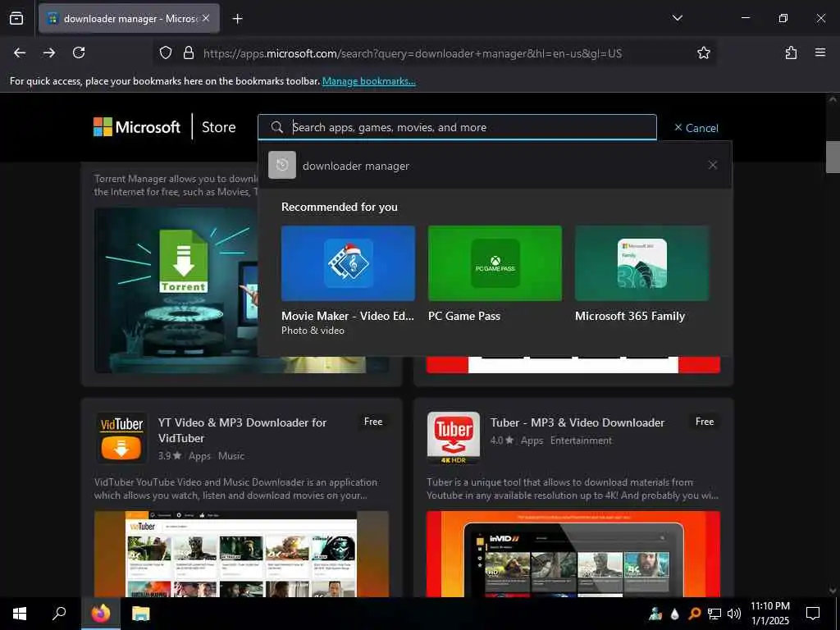Select the Microsoft 365 Family title text
The height and width of the screenshot is (630, 840).
(x=630, y=316)
